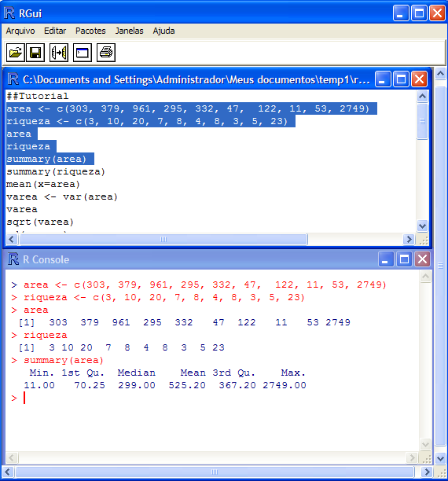Open the Pacotes menu
This screenshot has height=481, width=448.
tap(90, 31)
